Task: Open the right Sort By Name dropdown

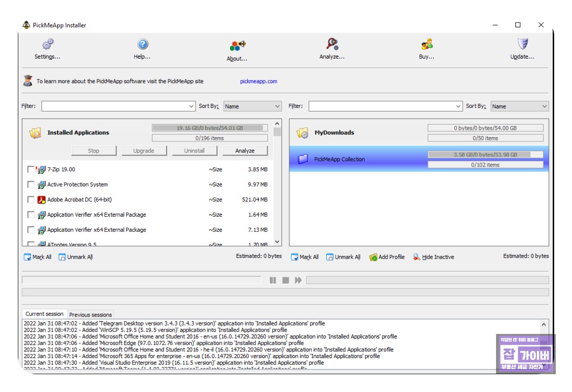Action: point(520,106)
